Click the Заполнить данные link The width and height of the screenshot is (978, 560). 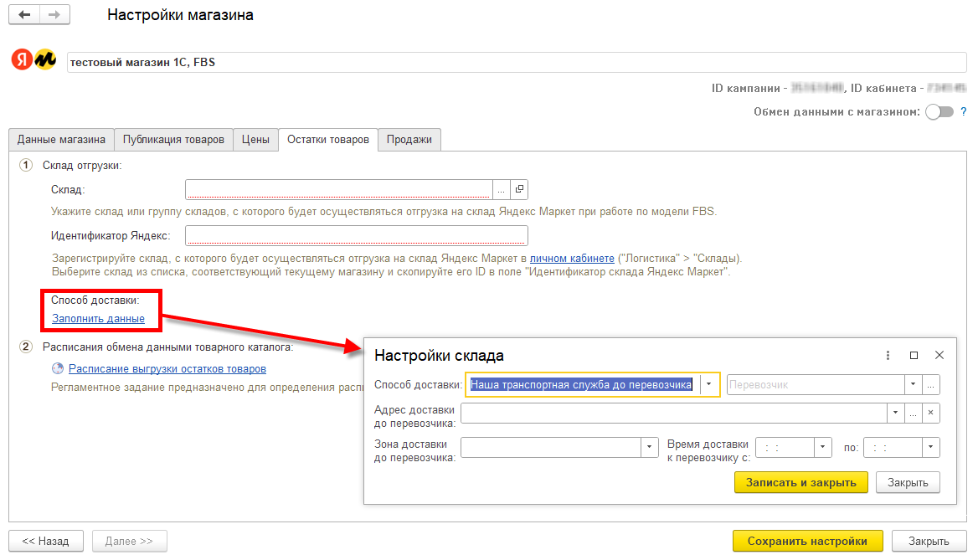98,319
